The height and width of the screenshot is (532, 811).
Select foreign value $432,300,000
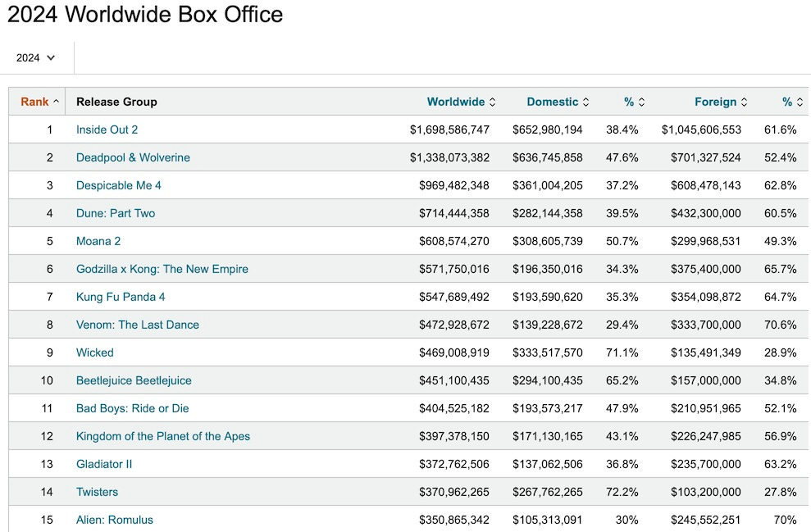click(705, 213)
